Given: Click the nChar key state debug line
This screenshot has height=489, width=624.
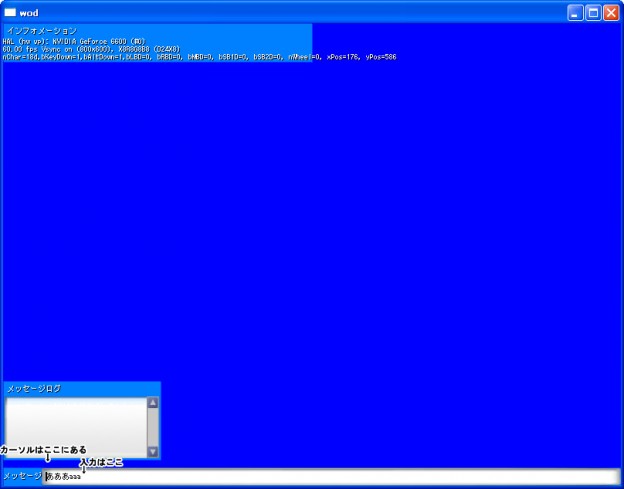Looking at the screenshot, I should pyautogui.click(x=150, y=57).
